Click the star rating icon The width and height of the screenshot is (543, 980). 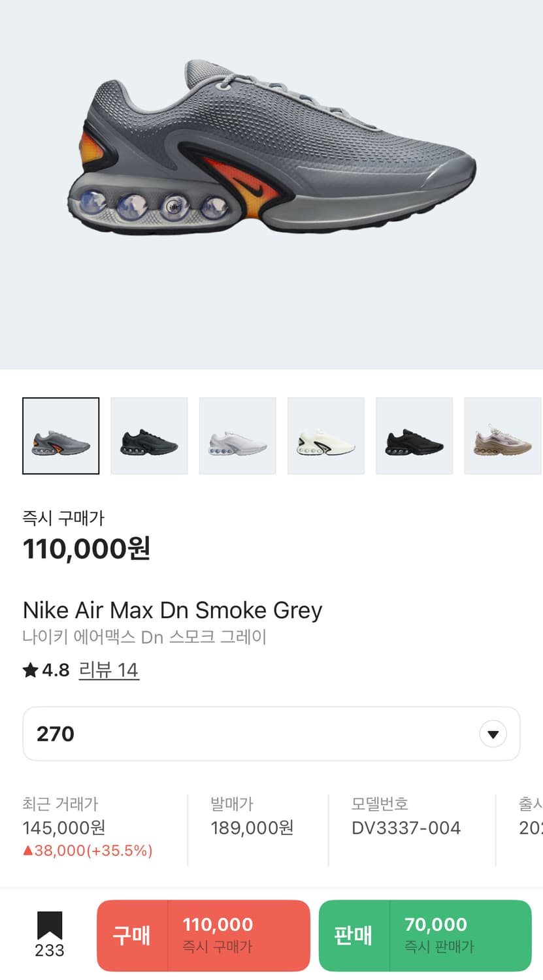pos(30,670)
